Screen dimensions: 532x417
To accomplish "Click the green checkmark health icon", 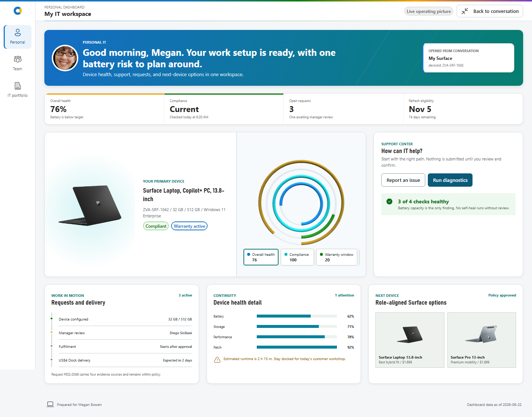I will click(x=389, y=201).
